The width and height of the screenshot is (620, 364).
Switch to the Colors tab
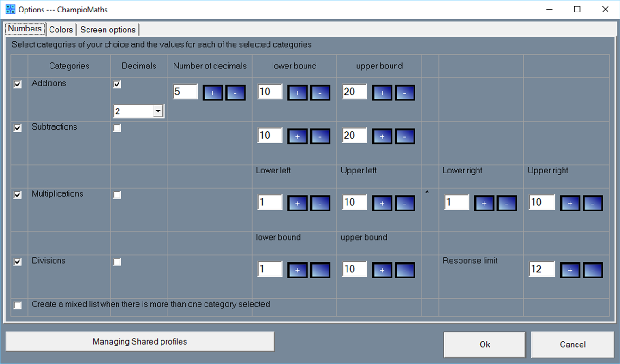coord(61,29)
